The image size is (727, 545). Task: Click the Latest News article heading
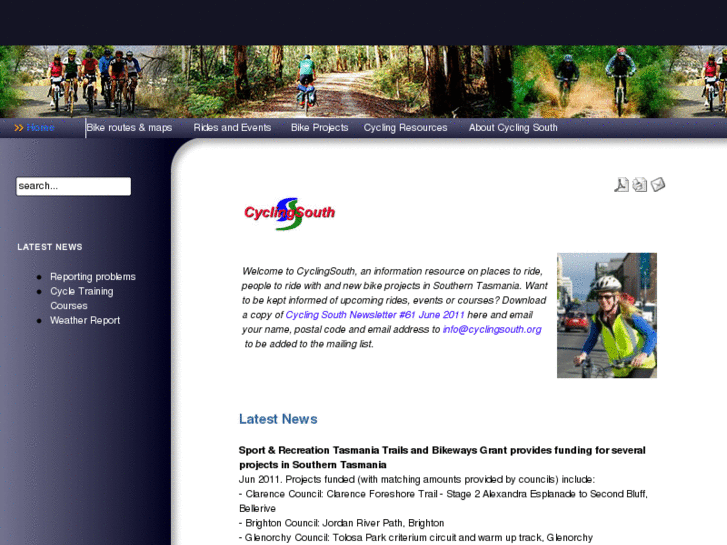(278, 419)
